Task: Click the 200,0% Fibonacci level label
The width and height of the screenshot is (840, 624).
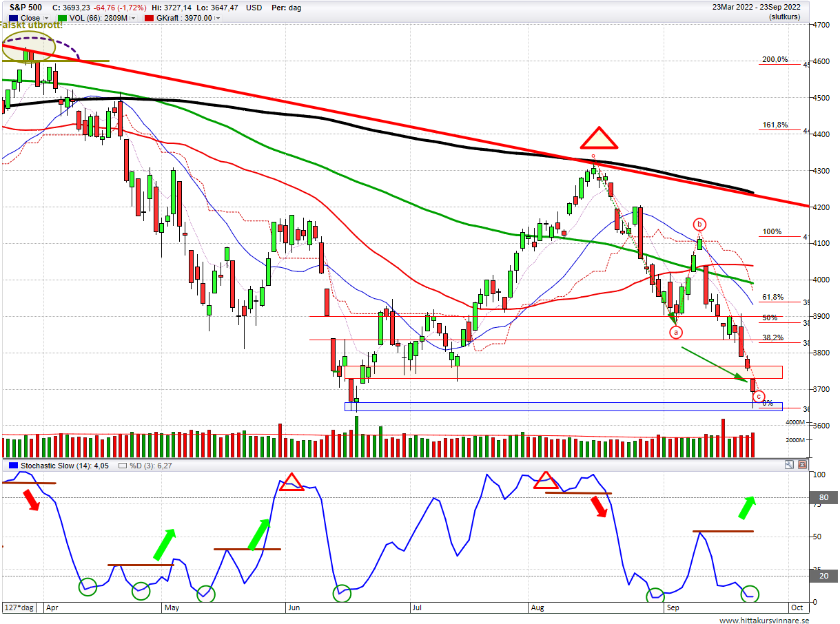Action: click(775, 60)
